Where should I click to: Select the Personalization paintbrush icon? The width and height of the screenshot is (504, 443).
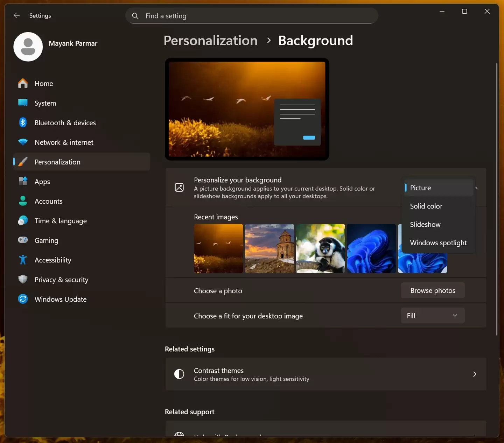point(22,162)
